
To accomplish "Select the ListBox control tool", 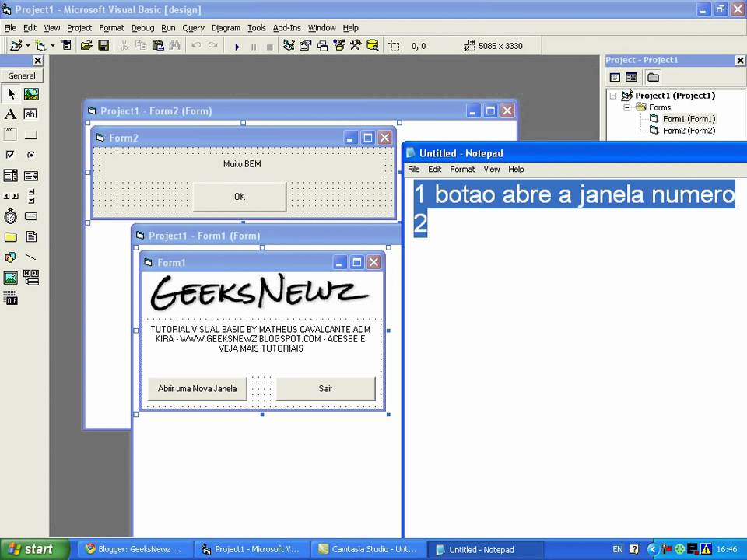I will click(x=31, y=176).
